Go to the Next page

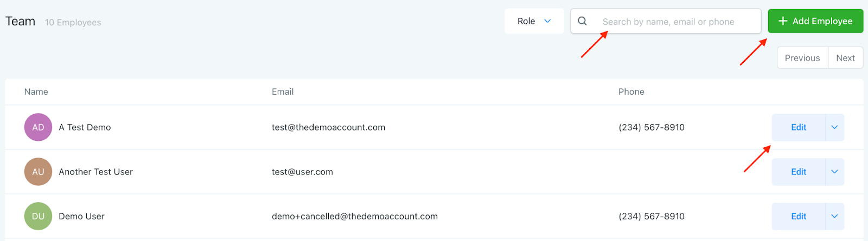click(x=845, y=58)
